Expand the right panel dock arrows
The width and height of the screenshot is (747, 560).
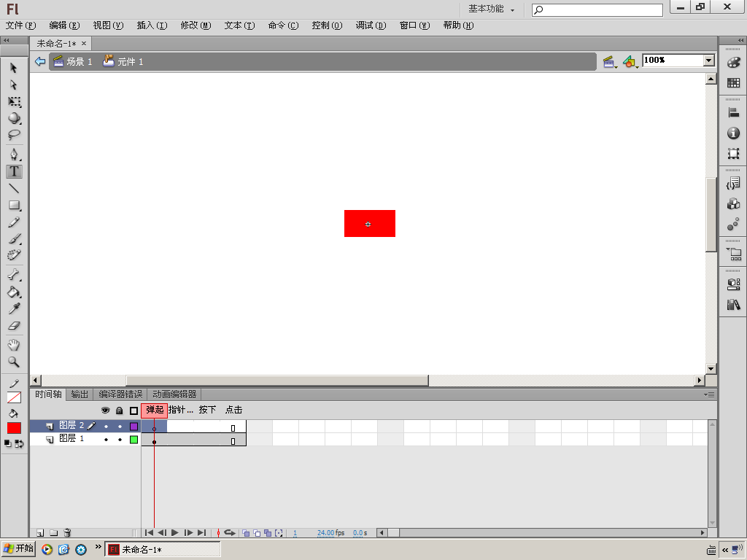[740, 41]
